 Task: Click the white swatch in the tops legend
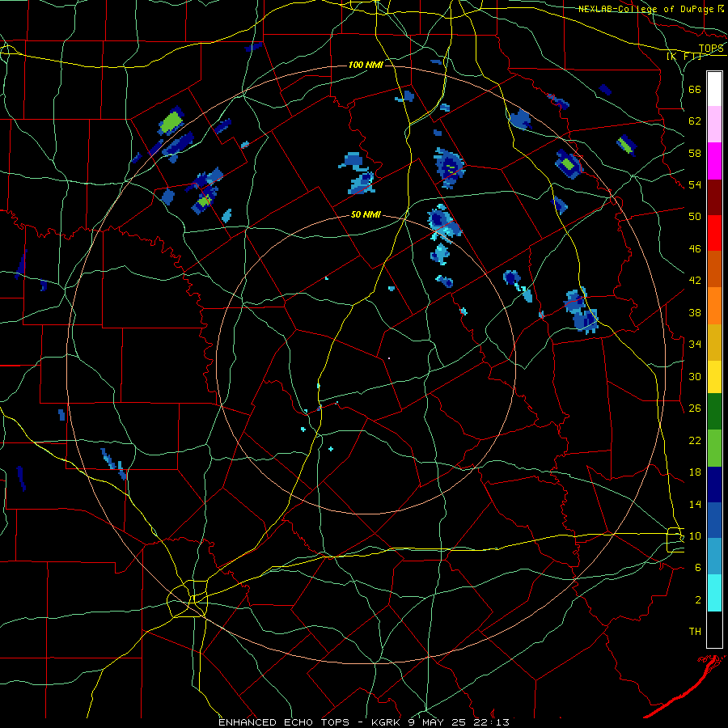click(714, 89)
